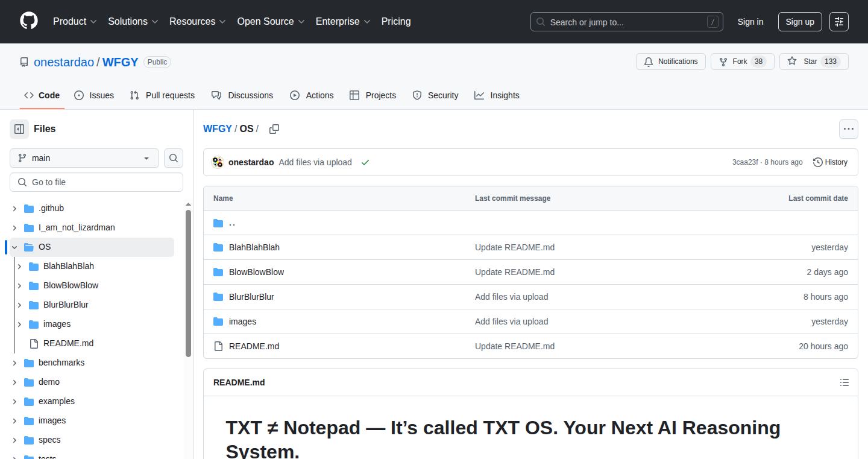This screenshot has width=868, height=459.
Task: Open BlurBlurBlur folder in the table
Action: (x=251, y=297)
